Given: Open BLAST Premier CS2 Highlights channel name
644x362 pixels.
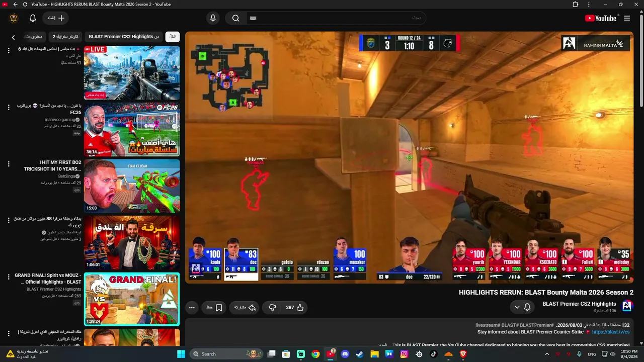Looking at the screenshot, I should (x=579, y=304).
